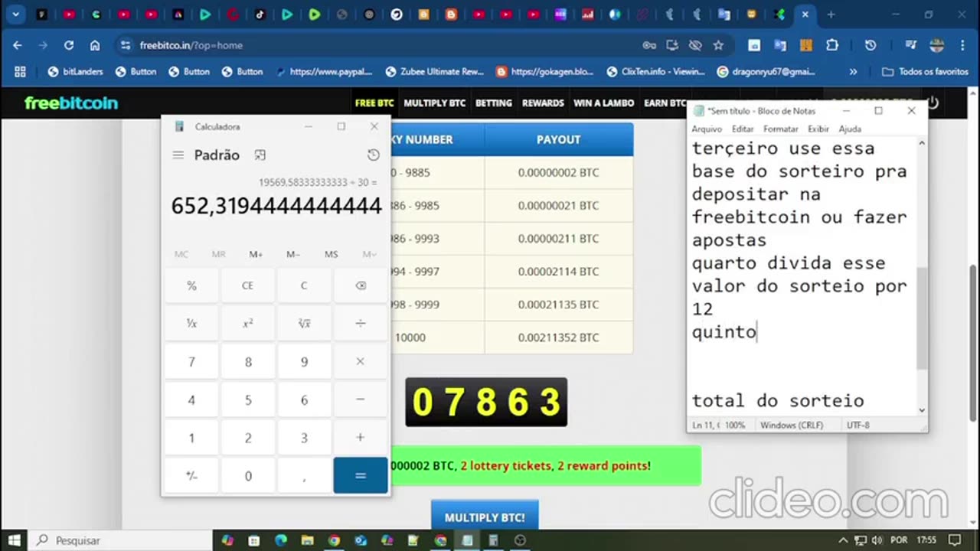Click the minus operator key in Calculator
980x551 pixels.
(361, 399)
